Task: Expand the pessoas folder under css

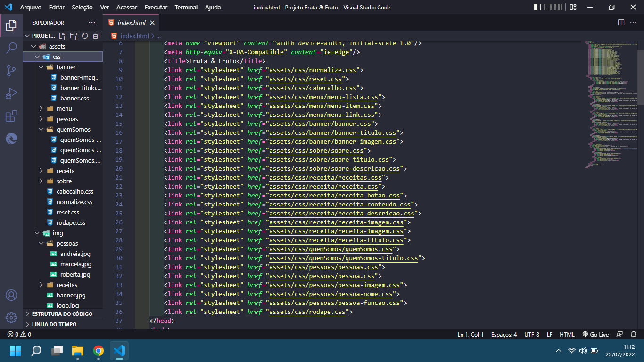Action: point(62,119)
